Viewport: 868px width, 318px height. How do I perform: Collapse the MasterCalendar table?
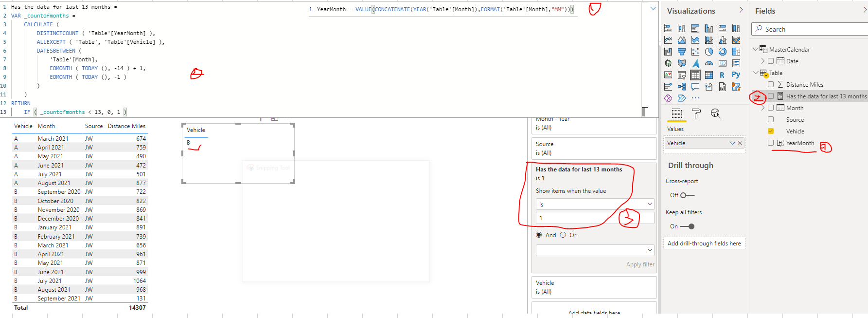[755, 49]
